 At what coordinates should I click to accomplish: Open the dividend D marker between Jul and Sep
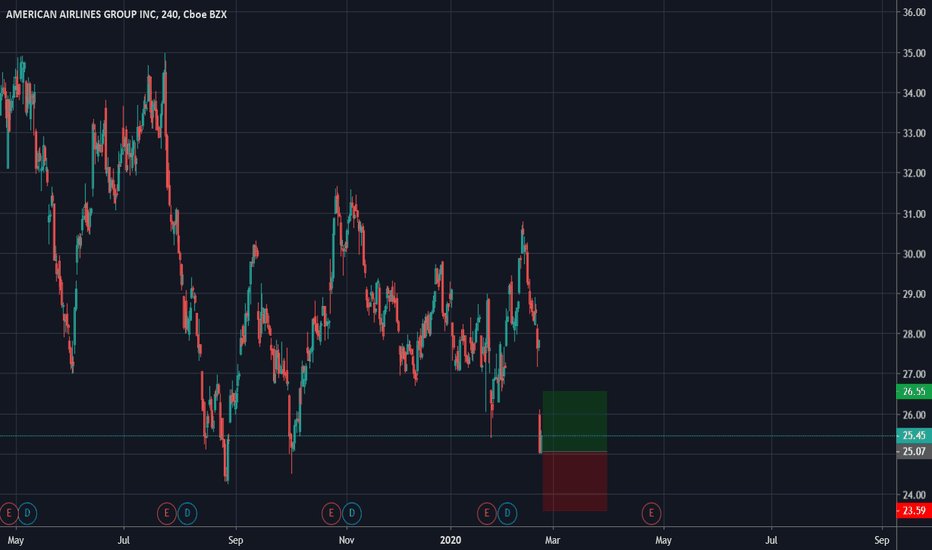(x=187, y=513)
